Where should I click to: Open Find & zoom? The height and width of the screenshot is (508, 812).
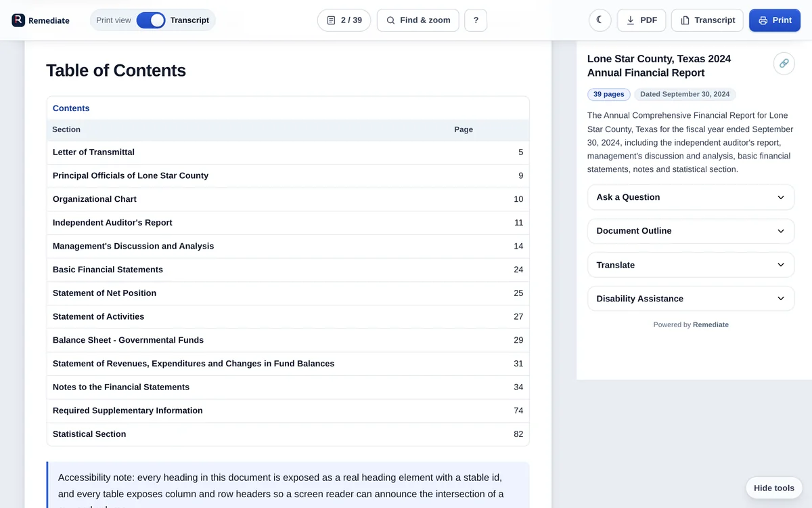pos(418,20)
